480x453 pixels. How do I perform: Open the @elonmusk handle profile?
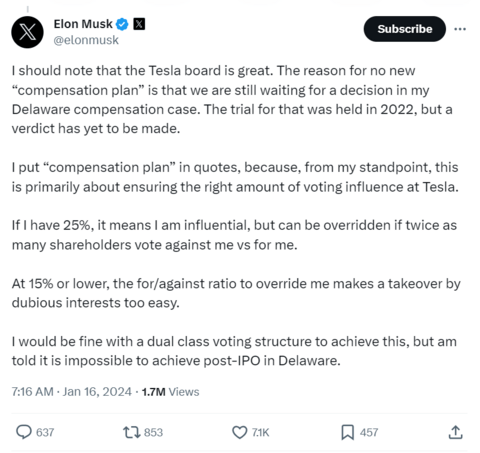coord(86,40)
